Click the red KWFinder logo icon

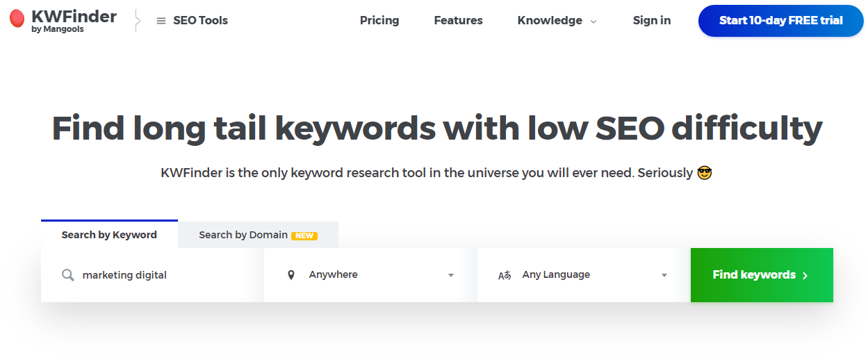17,19
